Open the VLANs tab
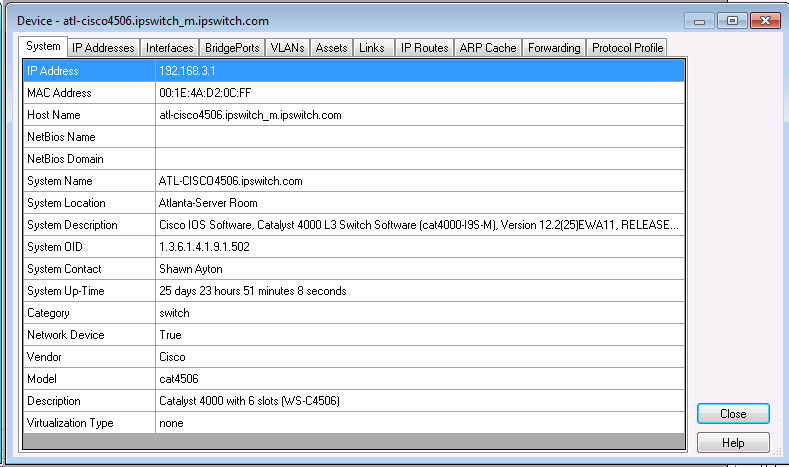The image size is (789, 467). (287, 48)
